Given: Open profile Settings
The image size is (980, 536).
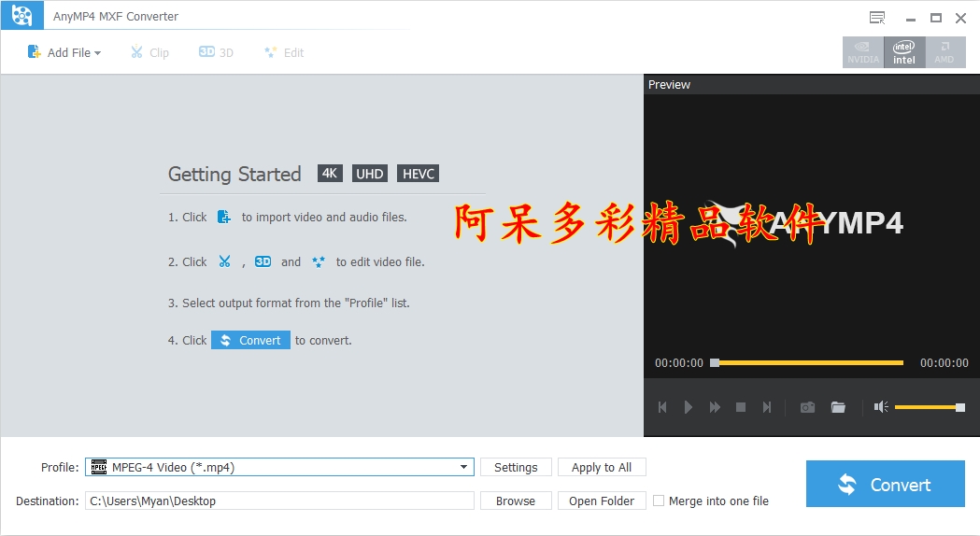Looking at the screenshot, I should coord(516,467).
